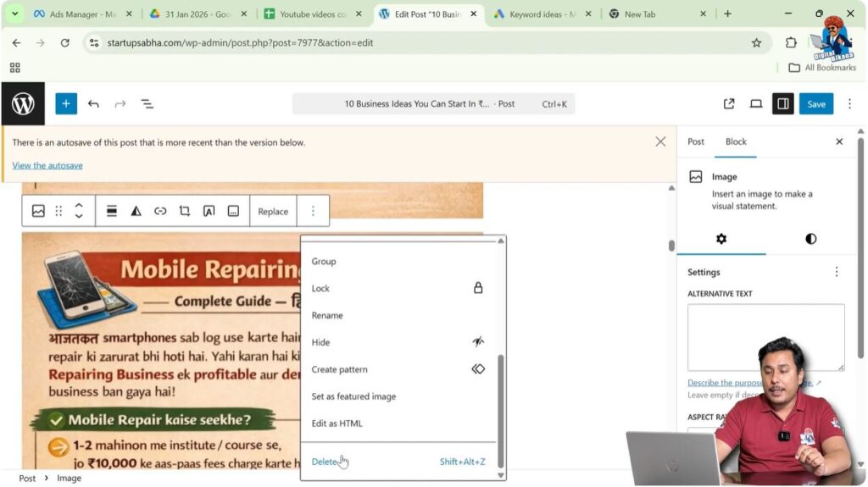Select the Mobile Repairing image block
Screen dimensions: 868x487
click(160, 351)
